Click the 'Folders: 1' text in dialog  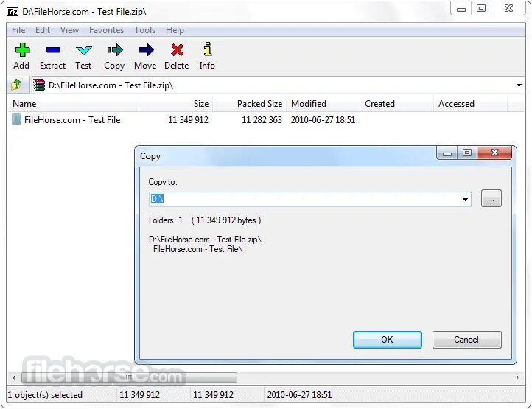166,220
